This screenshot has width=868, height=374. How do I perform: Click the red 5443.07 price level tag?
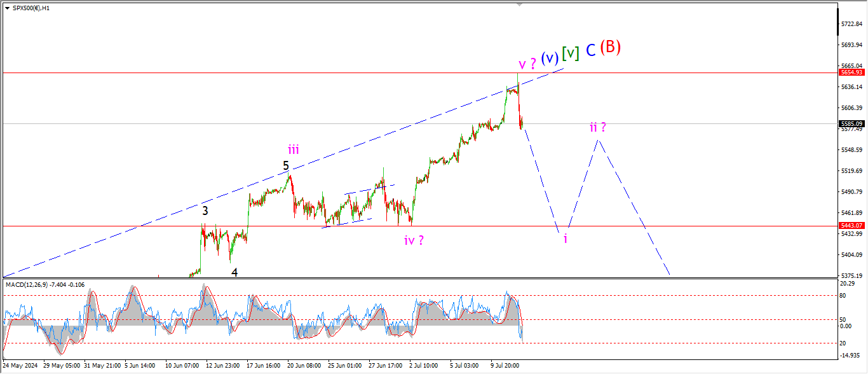(x=851, y=226)
